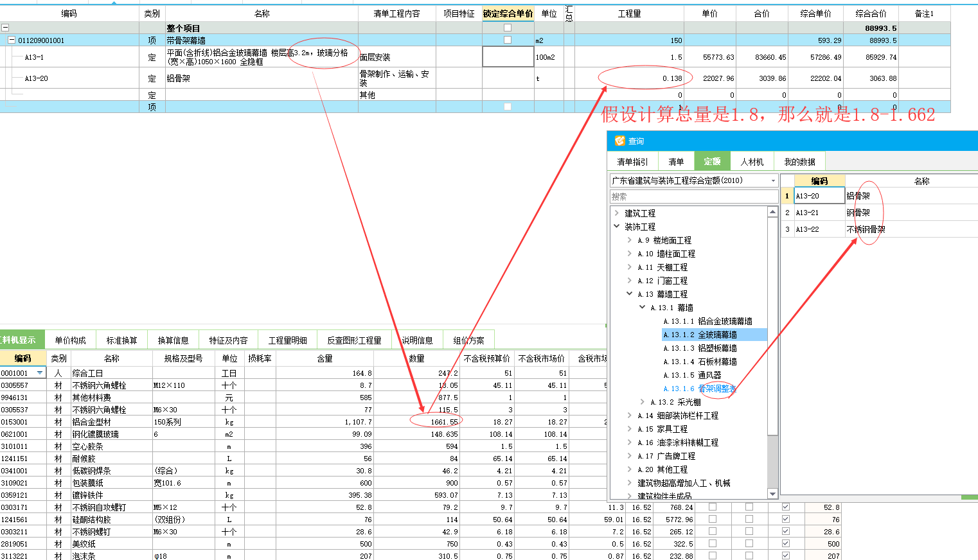The image size is (978, 560).
Task: Tick the lock-price checkbox for 带骨架幕墙 row
Action: (508, 40)
